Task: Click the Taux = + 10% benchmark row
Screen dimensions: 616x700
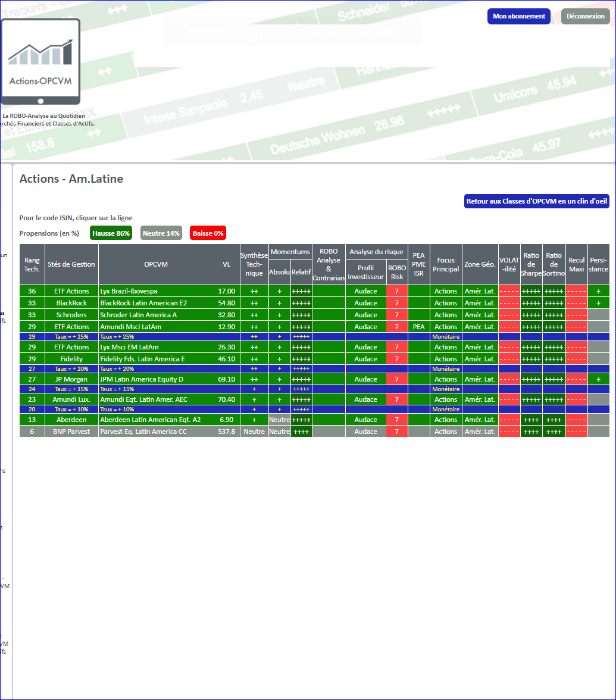Action: pyautogui.click(x=314, y=409)
